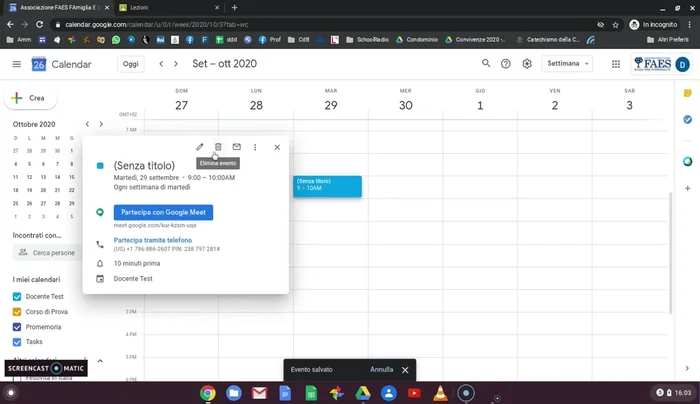The height and width of the screenshot is (404, 700).
Task: Click Partecipa con Google Meet
Action: pos(163,212)
